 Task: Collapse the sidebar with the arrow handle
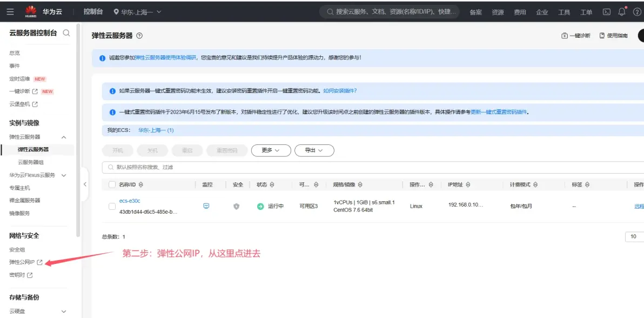[x=85, y=184]
